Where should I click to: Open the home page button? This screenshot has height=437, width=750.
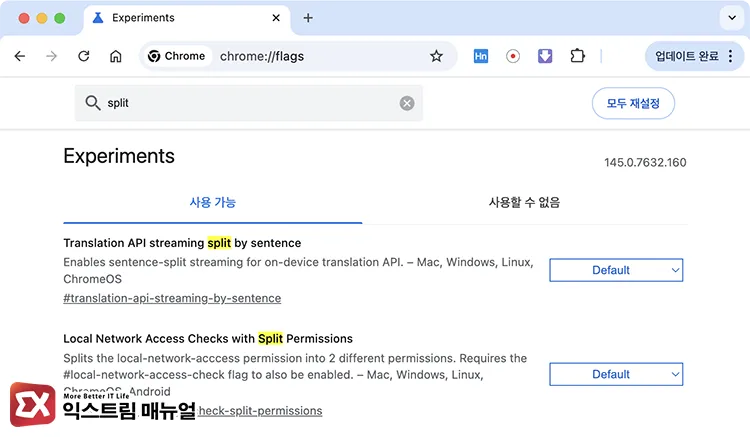(x=116, y=56)
